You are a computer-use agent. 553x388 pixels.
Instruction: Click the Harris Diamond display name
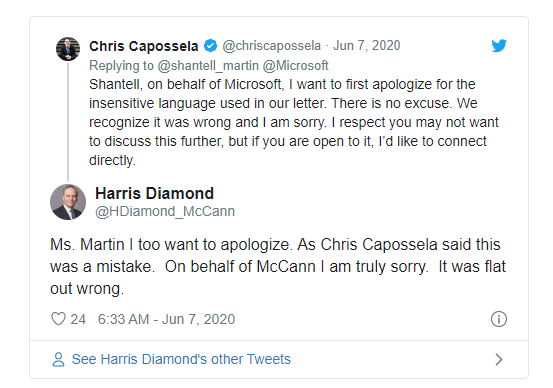pyautogui.click(x=154, y=193)
